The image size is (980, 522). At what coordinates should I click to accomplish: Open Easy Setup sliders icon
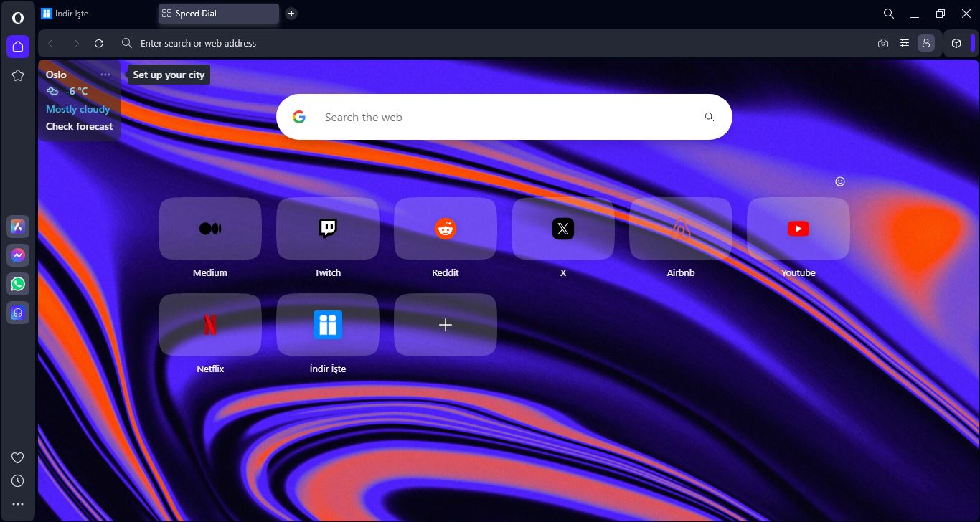905,43
